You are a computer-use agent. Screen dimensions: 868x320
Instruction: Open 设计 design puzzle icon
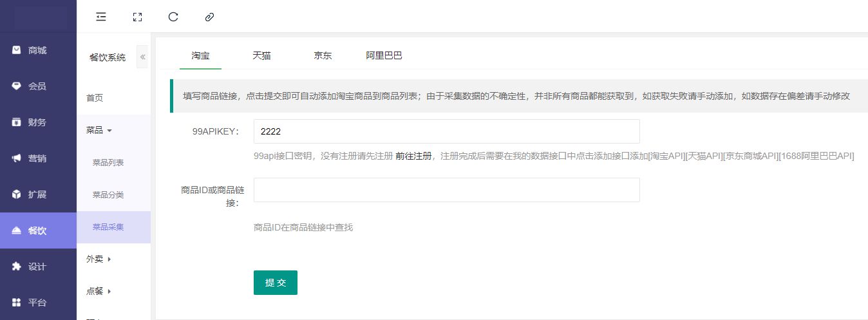tap(17, 267)
